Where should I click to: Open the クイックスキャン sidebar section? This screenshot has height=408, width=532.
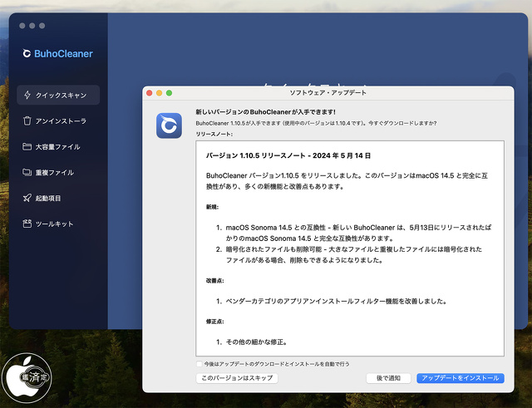[58, 95]
